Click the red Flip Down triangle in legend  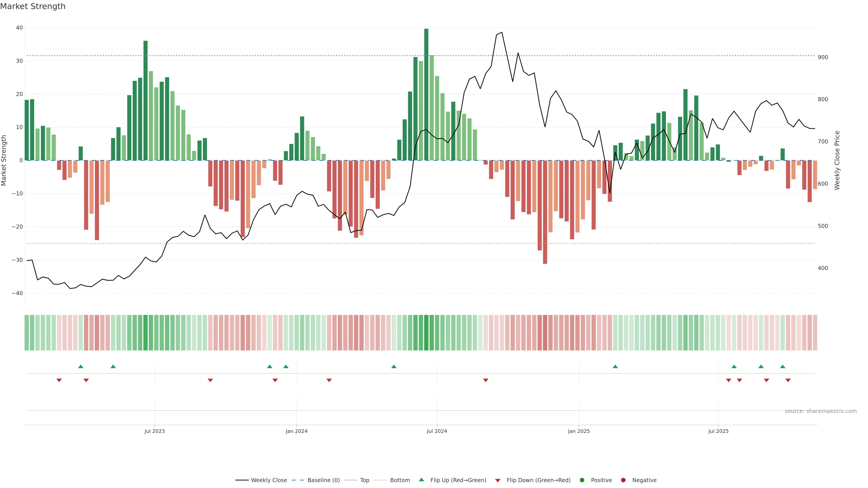click(498, 481)
